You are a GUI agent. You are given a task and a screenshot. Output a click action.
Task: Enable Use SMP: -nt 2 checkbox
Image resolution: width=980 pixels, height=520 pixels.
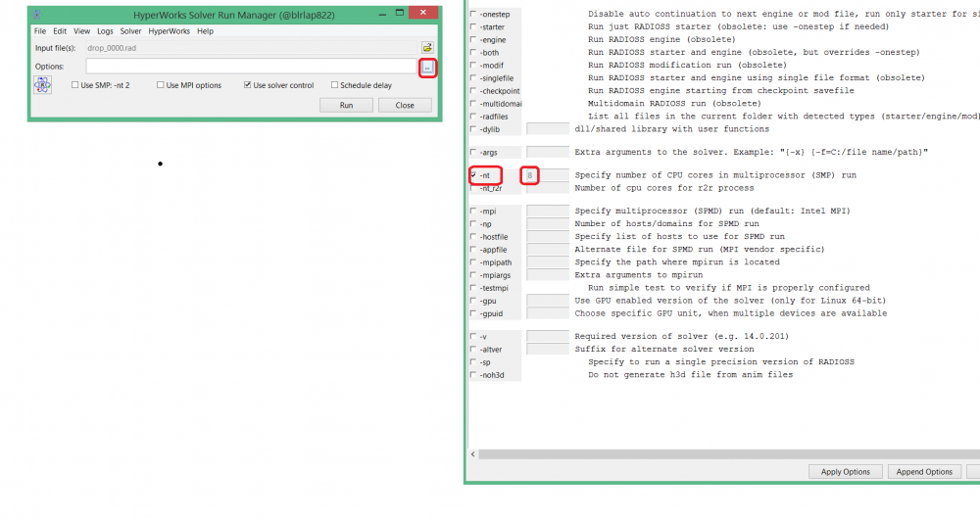75,85
